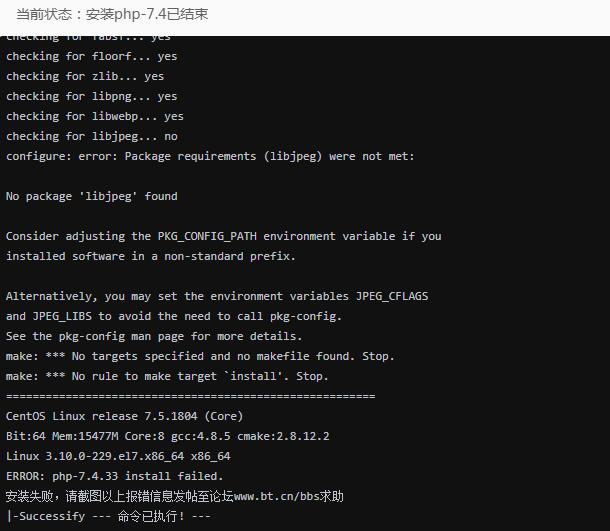The height and width of the screenshot is (531, 610).
Task: Select the "checking for libwebp... yes" line
Action: click(x=95, y=116)
